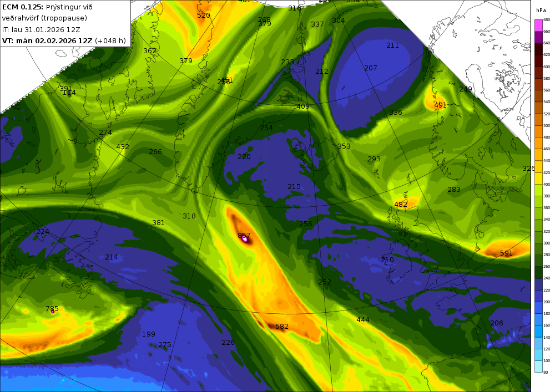Screen dimensions: 555x392
Task: Click the 326 value at right edge
Action: (x=527, y=169)
